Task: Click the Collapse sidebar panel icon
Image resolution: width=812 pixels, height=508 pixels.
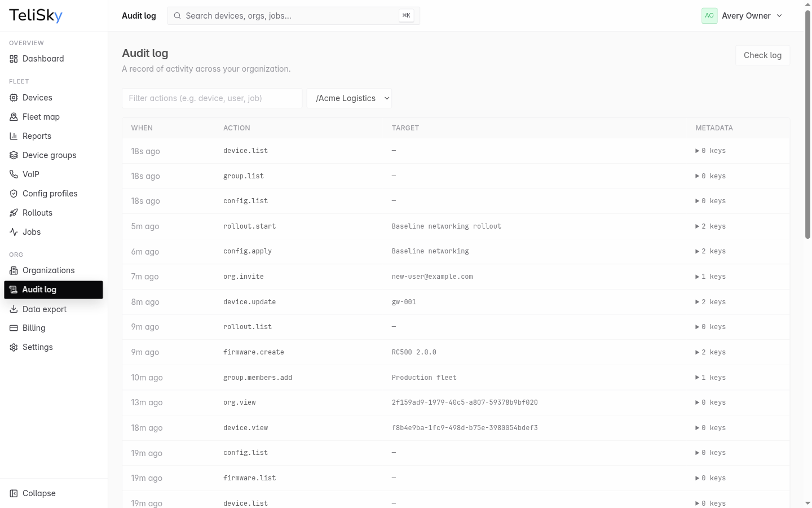Action: tap(14, 493)
